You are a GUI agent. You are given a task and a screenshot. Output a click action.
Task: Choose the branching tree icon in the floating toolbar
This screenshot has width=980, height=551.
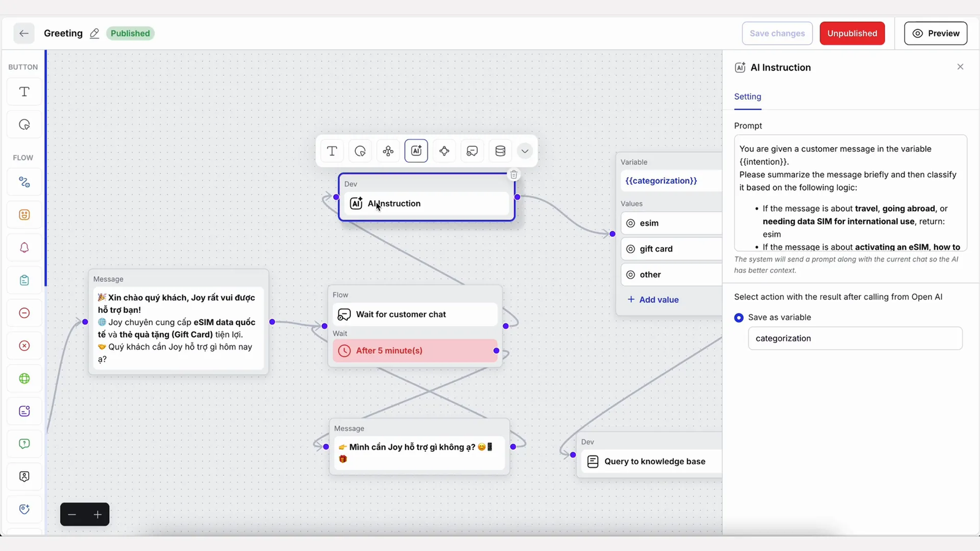(388, 151)
